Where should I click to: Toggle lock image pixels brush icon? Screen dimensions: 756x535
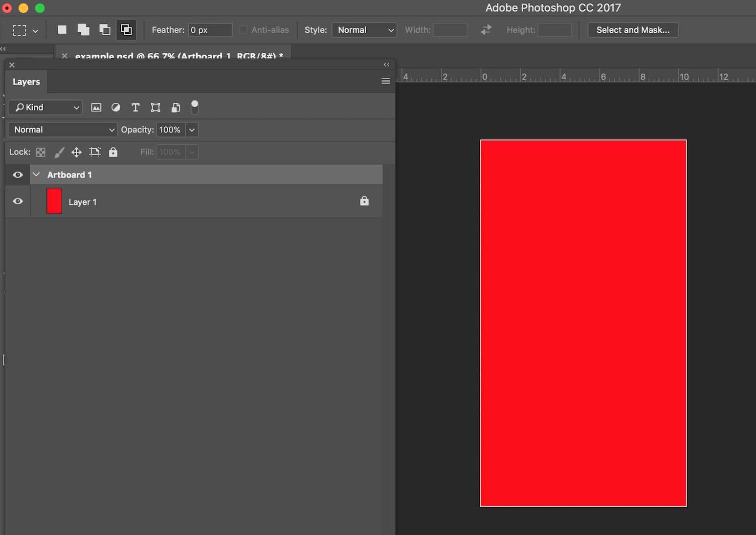(x=59, y=153)
